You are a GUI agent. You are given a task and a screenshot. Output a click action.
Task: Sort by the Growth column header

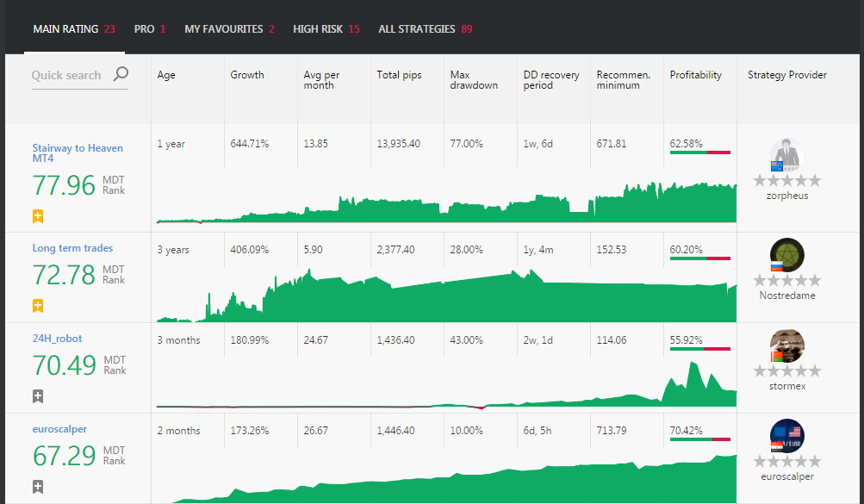[247, 75]
